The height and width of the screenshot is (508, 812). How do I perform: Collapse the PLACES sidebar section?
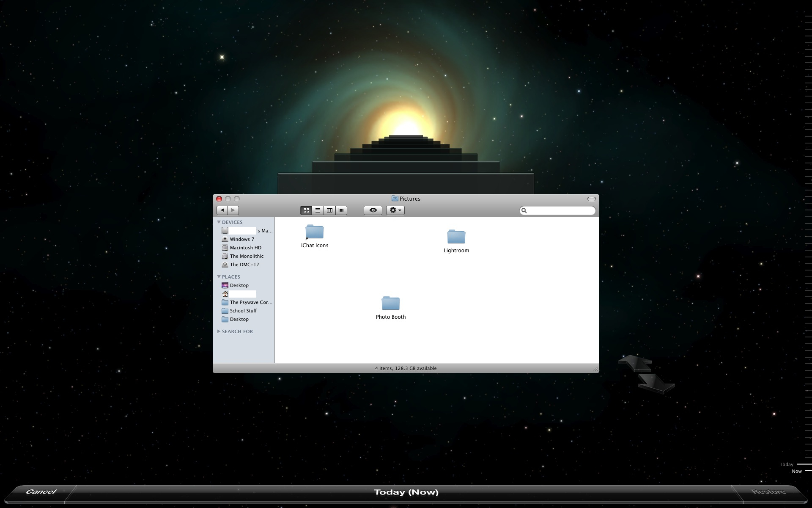pos(219,277)
